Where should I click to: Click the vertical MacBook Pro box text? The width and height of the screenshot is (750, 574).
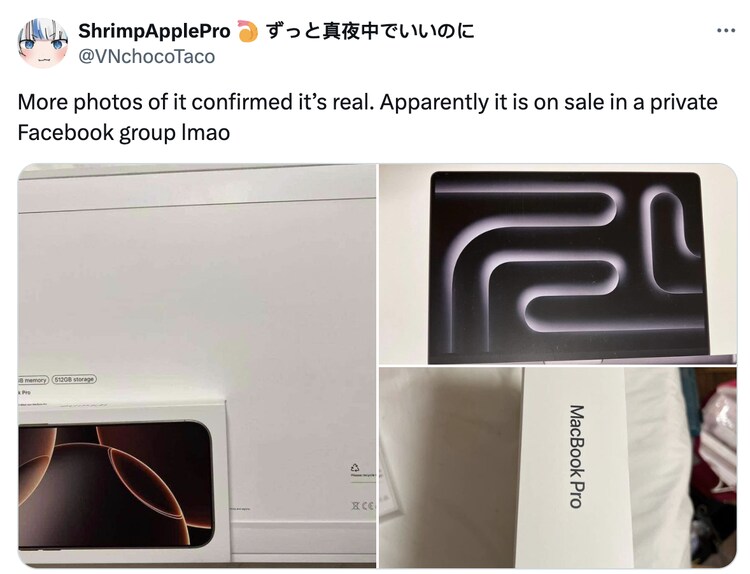tap(576, 456)
